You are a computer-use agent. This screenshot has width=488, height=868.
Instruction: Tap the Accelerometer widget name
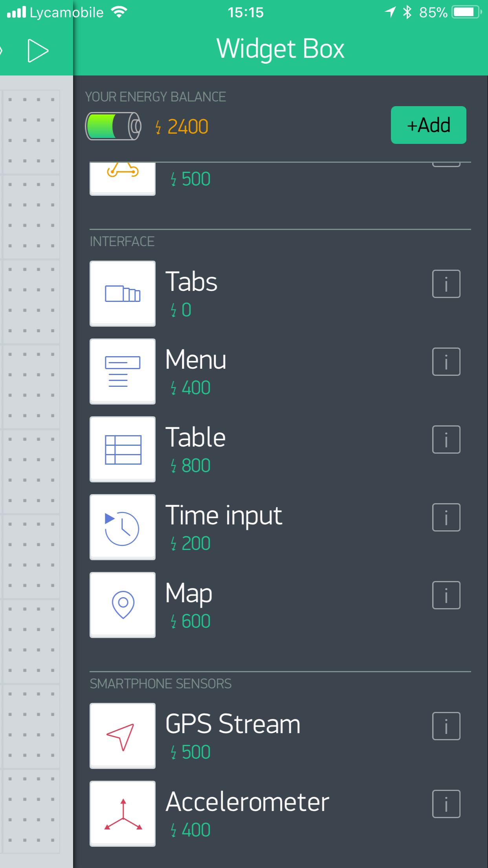(247, 802)
